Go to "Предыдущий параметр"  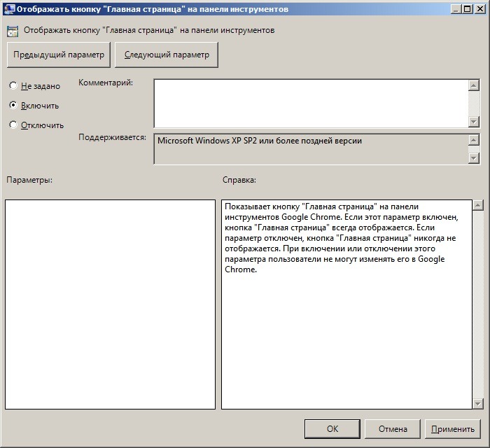coord(59,55)
